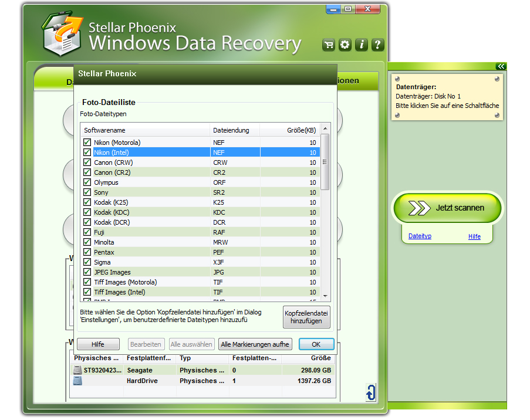Uncheck Olympus checkbox

pyautogui.click(x=87, y=182)
